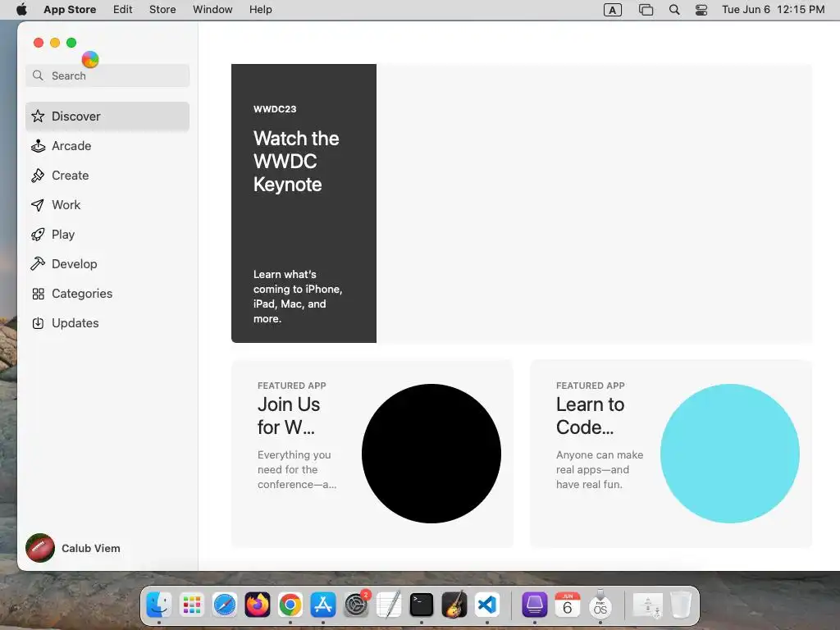Open the macOS installer Dock icon
840x630 pixels.
point(600,605)
